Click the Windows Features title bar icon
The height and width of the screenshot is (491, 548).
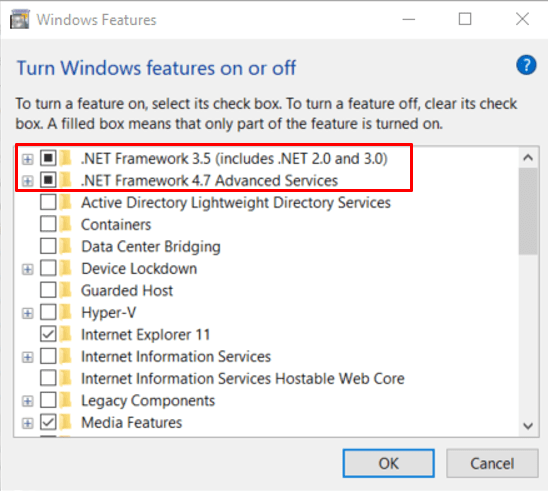tap(20, 19)
